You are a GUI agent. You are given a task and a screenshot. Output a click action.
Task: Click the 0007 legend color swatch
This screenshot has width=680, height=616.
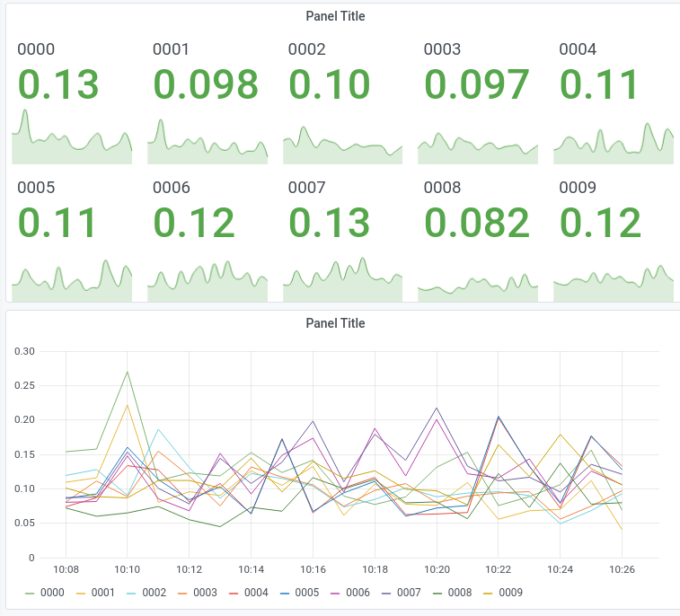pyautogui.click(x=386, y=593)
